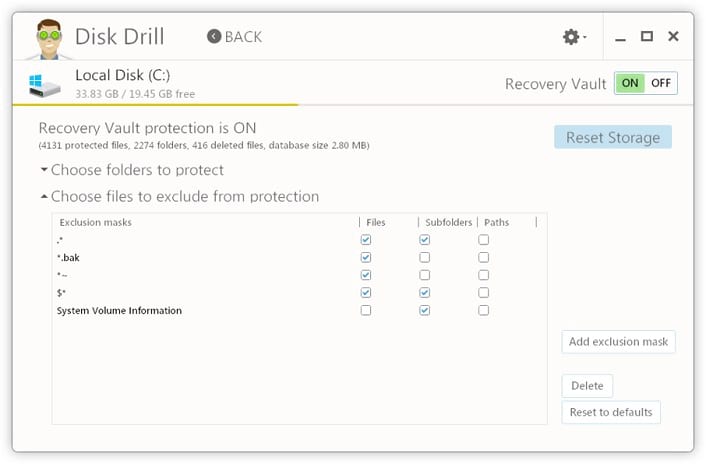Select the System Volume Information row

coord(299,311)
